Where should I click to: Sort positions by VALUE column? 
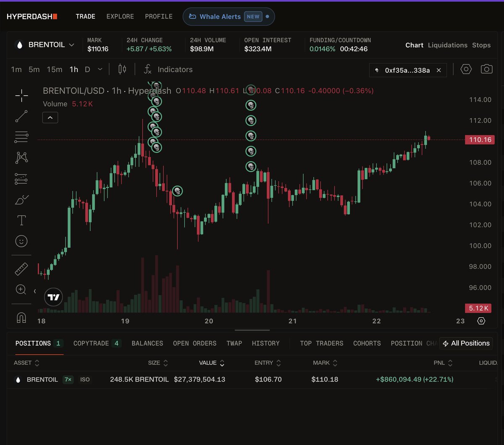point(212,363)
